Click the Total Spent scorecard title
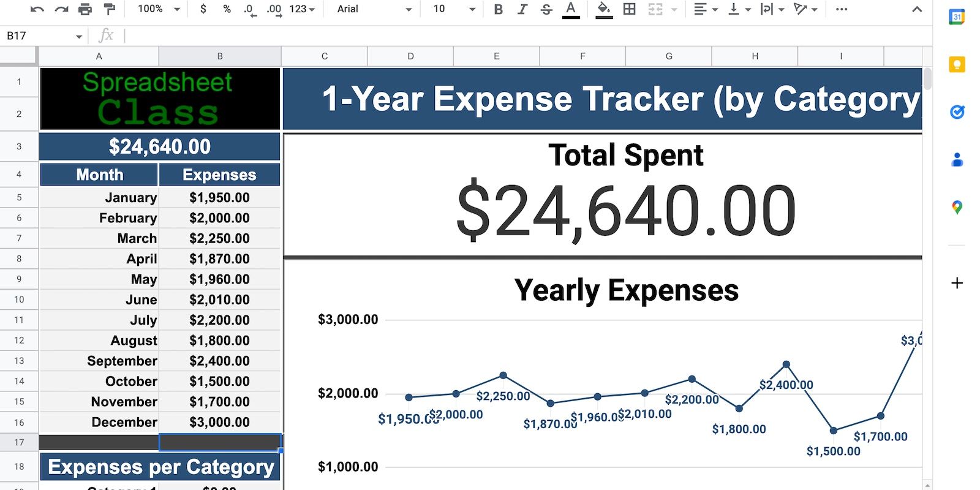980x490 pixels. click(626, 155)
